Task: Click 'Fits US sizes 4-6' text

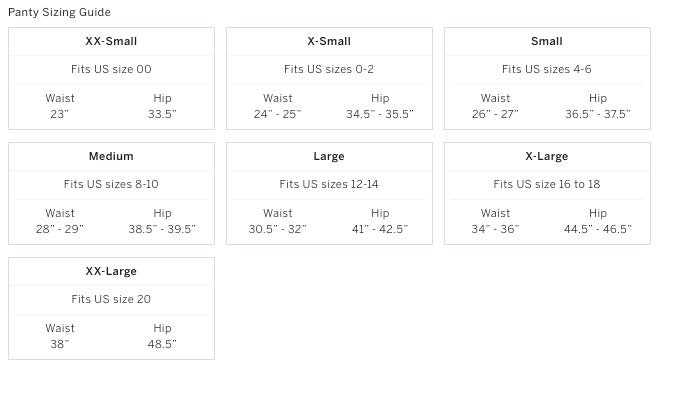Action: 547,69
